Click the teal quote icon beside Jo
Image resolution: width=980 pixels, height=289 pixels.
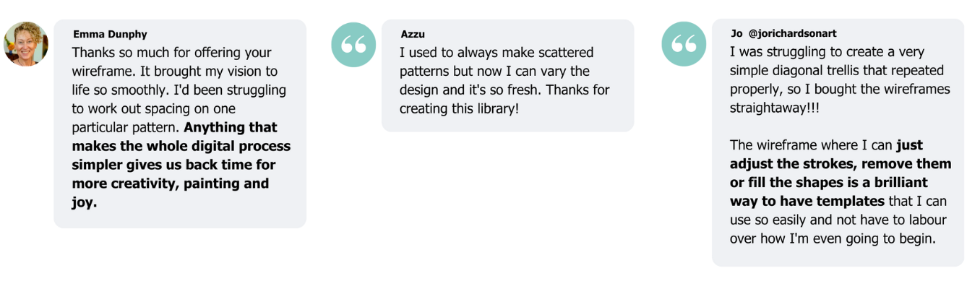[684, 44]
